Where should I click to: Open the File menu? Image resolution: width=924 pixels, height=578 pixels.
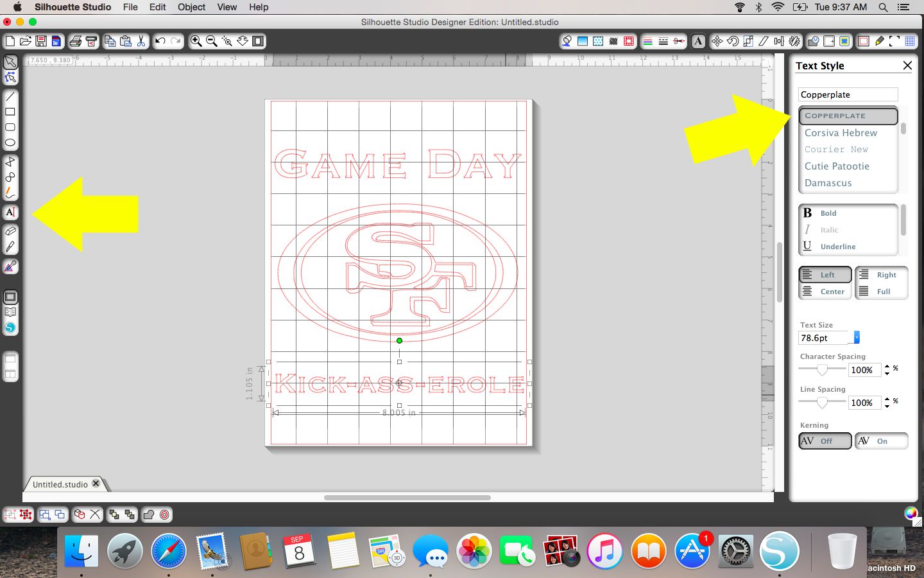pyautogui.click(x=130, y=7)
